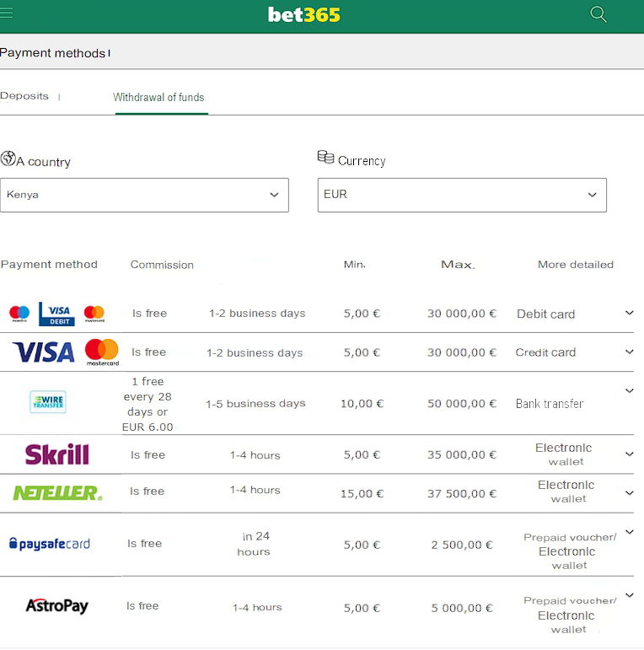Click the Skrill logo
This screenshot has width=644, height=650.
tap(56, 455)
